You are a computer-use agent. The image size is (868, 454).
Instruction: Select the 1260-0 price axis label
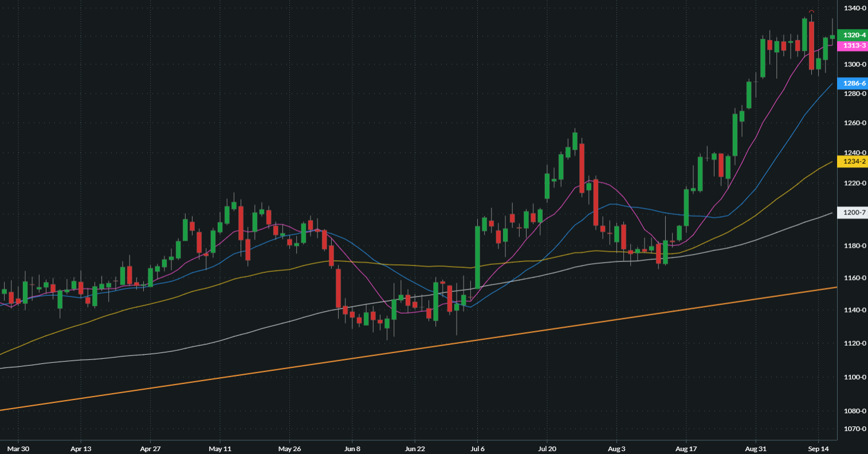pyautogui.click(x=854, y=123)
